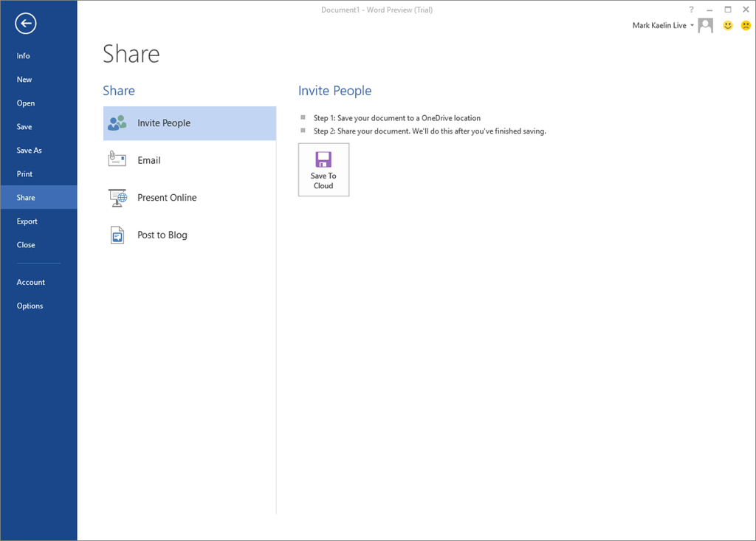This screenshot has width=756, height=541.
Task: Click the Present Online globe icon
Action: point(117,197)
